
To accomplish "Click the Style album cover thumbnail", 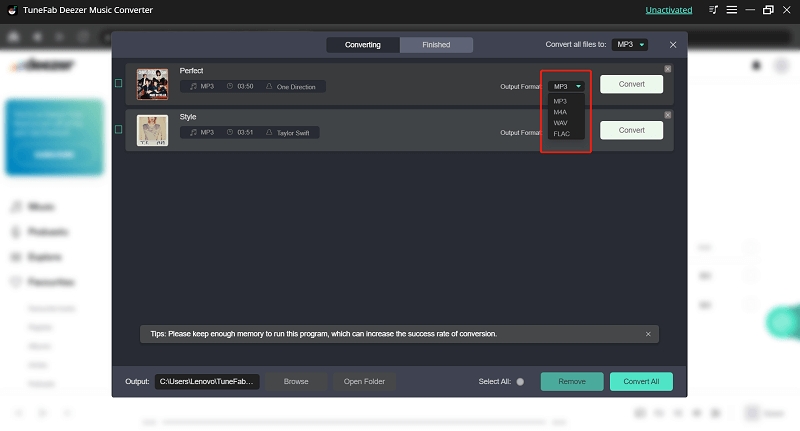I will [x=152, y=130].
